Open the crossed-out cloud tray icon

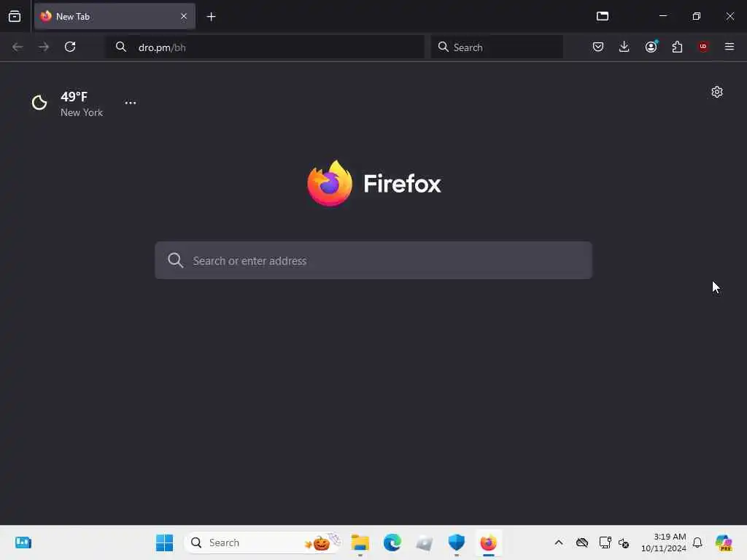[581, 542]
